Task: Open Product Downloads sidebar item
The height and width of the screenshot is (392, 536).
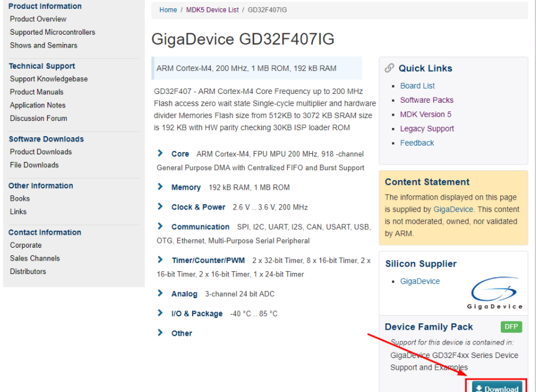Action: pos(41,152)
